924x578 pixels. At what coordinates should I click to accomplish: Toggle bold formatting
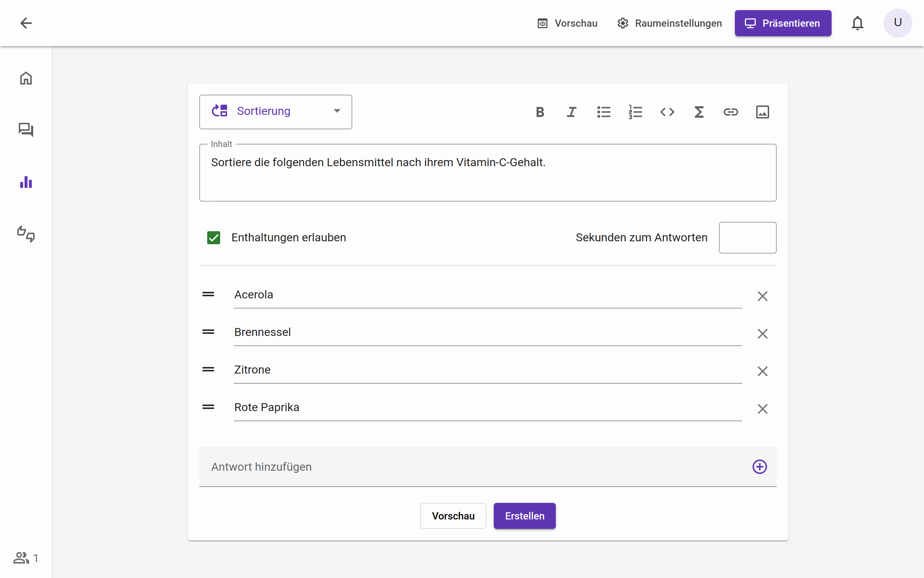pyautogui.click(x=540, y=112)
